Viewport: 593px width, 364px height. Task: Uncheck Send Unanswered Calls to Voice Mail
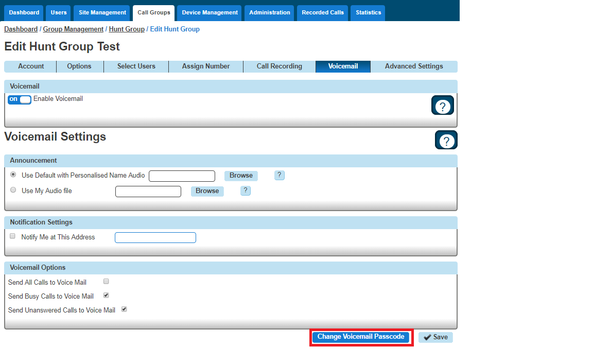coord(124,309)
